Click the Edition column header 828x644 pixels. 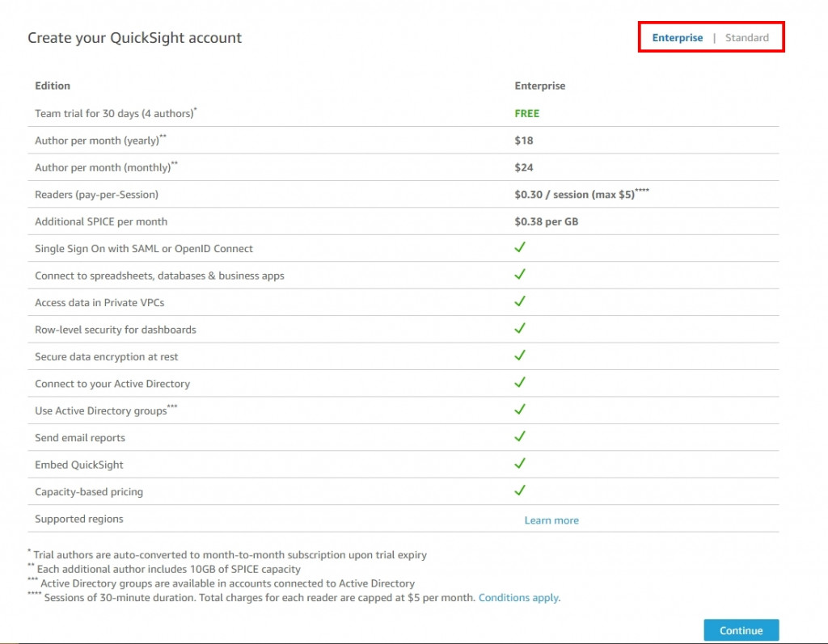coord(53,86)
